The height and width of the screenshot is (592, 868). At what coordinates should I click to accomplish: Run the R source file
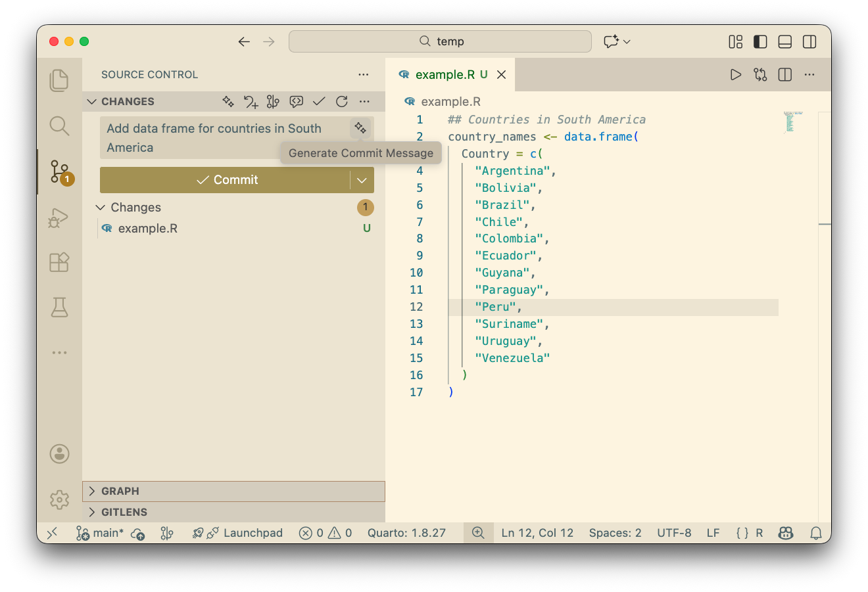point(736,75)
